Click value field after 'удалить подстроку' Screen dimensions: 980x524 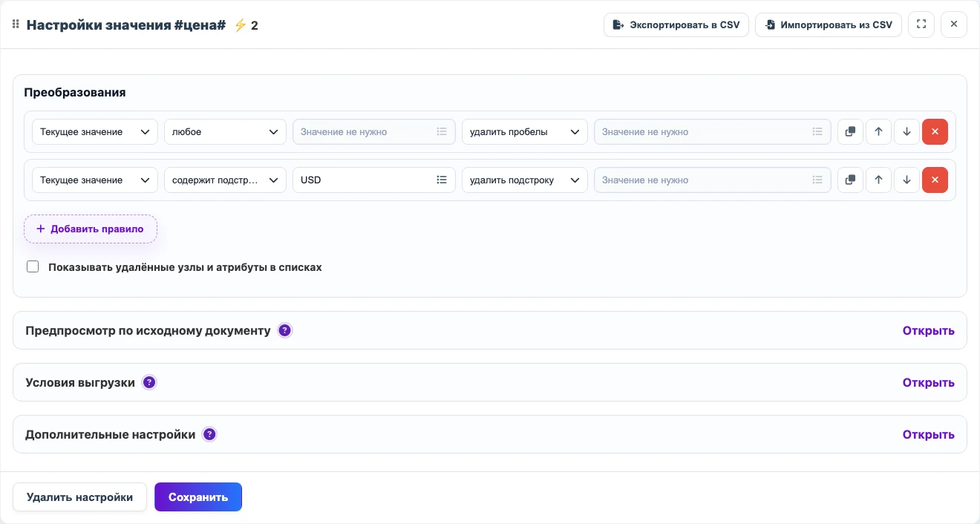point(713,180)
